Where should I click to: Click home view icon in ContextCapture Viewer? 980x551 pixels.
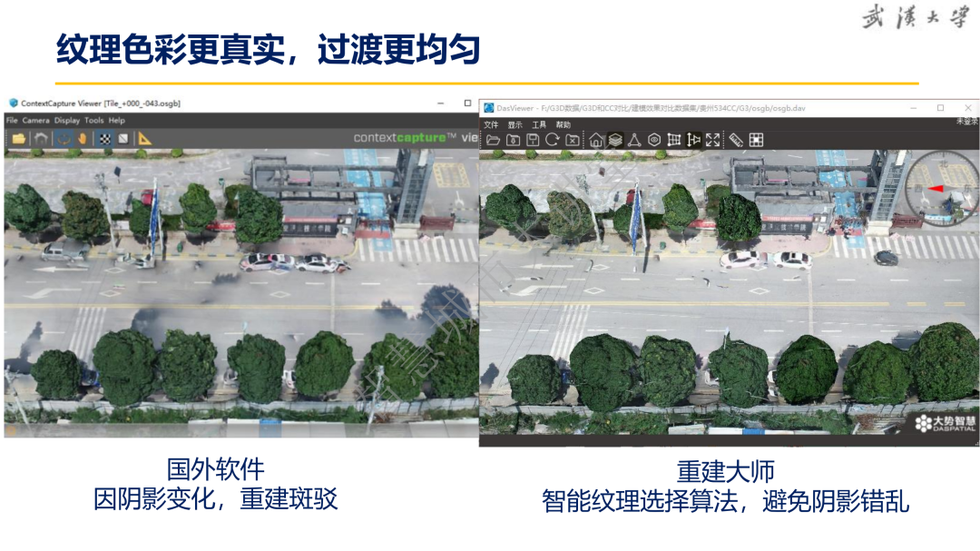pyautogui.click(x=41, y=138)
